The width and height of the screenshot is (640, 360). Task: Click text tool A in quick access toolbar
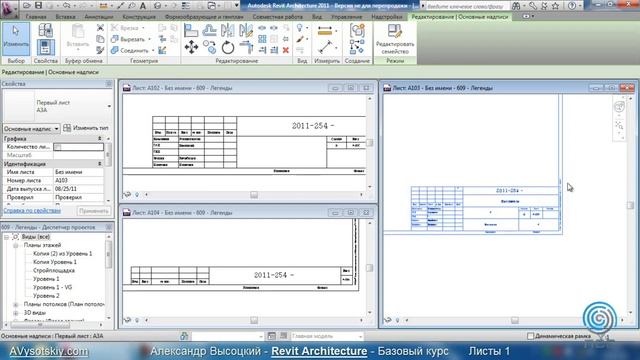coord(143,6)
